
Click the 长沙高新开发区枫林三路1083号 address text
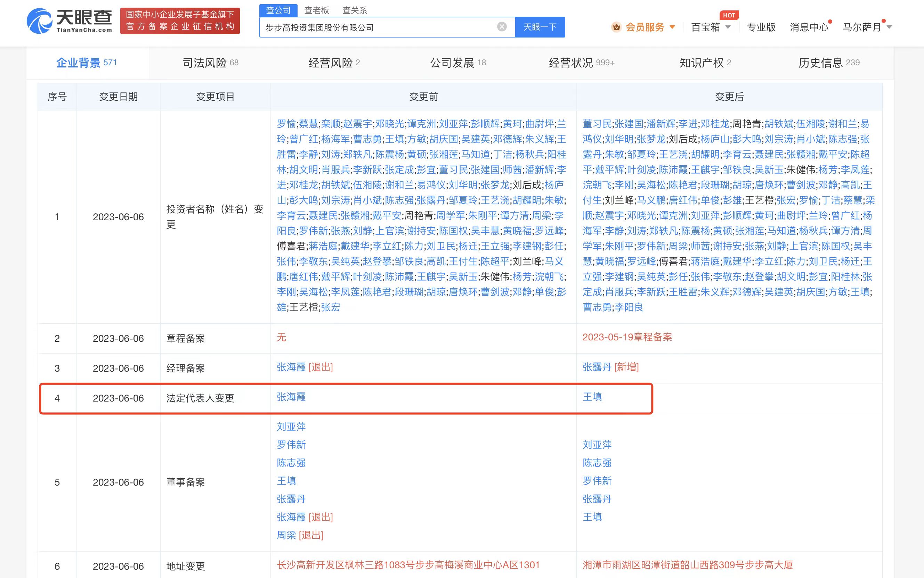click(x=408, y=565)
